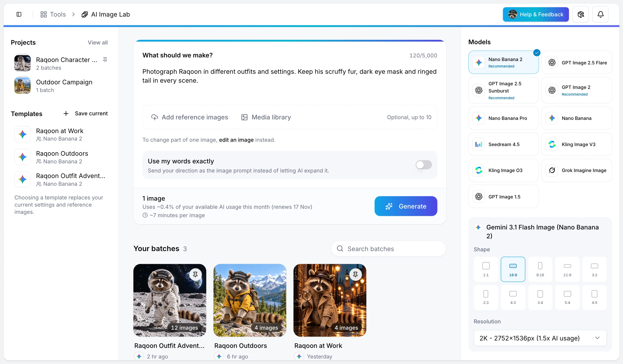The image size is (623, 364).
Task: Click pin icon on Raqoon Outfit Adventure batch
Action: click(x=195, y=274)
